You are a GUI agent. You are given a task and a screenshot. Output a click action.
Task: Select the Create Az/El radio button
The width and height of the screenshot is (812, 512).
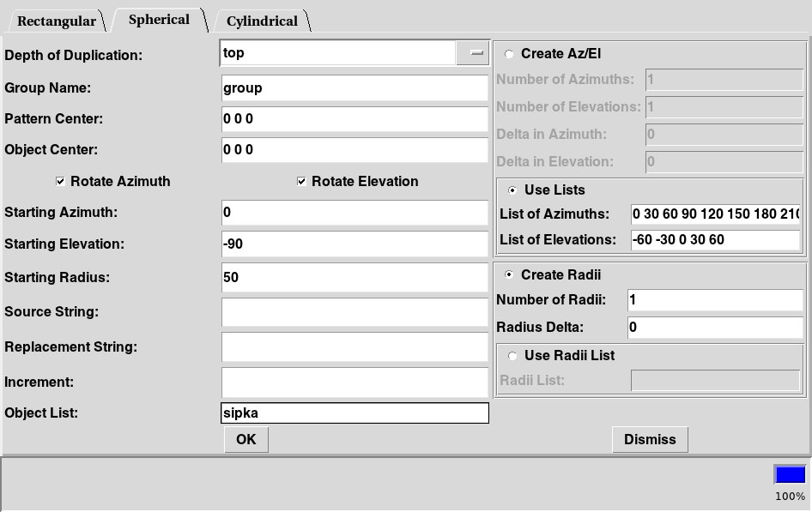pyautogui.click(x=510, y=54)
